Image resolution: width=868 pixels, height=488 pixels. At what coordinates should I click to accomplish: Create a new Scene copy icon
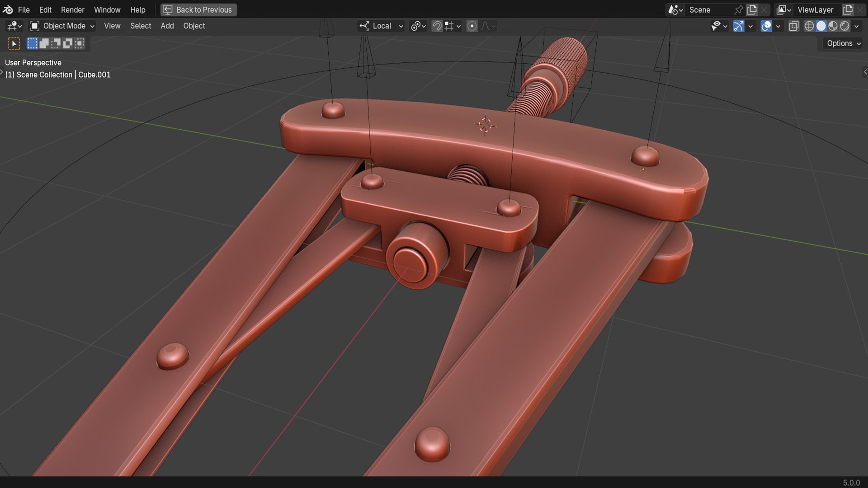[752, 10]
